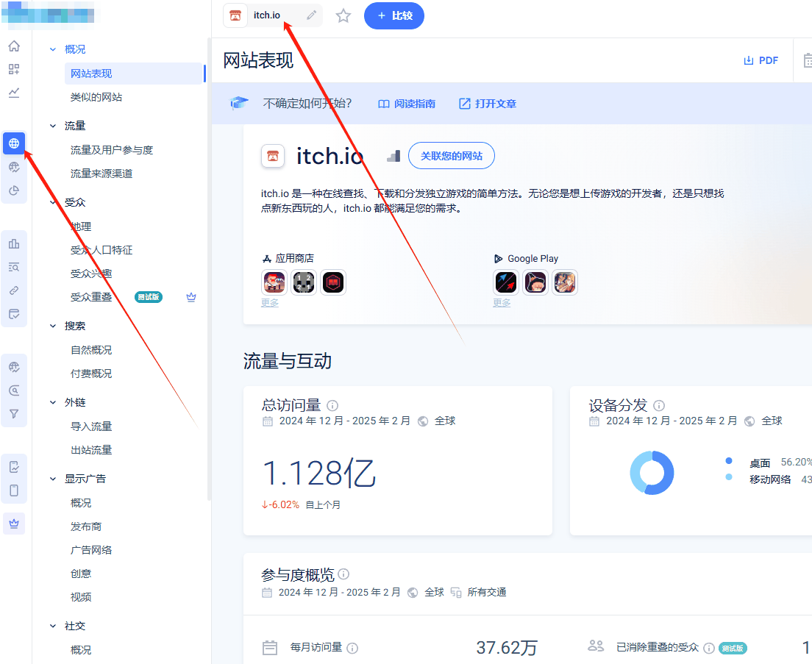The width and height of the screenshot is (812, 664).
Task: Open 发布商 under 显示广告
Action: point(86,526)
